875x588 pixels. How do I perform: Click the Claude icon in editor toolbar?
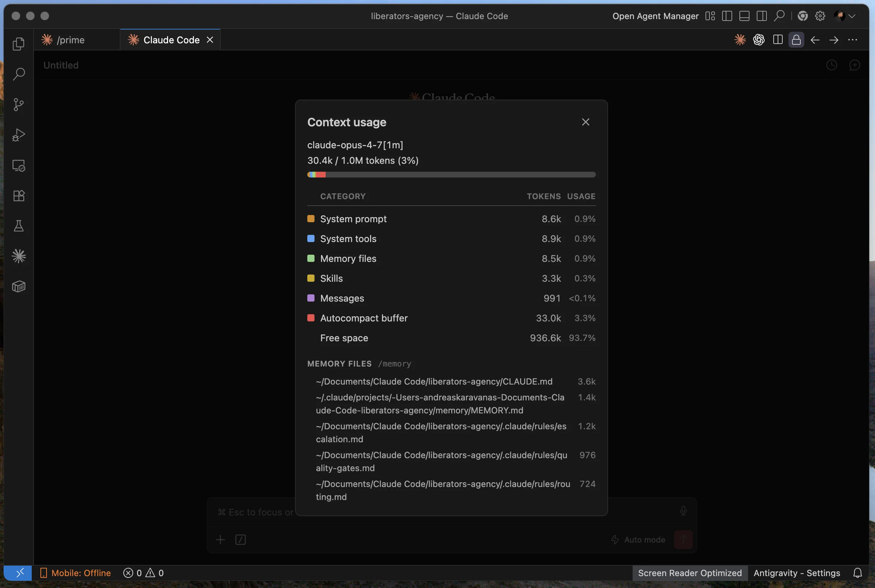[740, 40]
